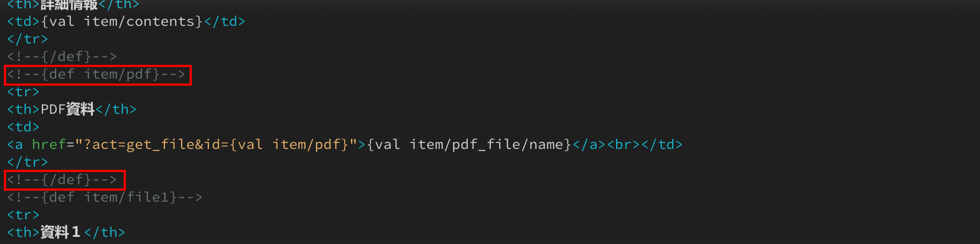Click the 資料1 header text
980x244 pixels.
click(x=61, y=232)
